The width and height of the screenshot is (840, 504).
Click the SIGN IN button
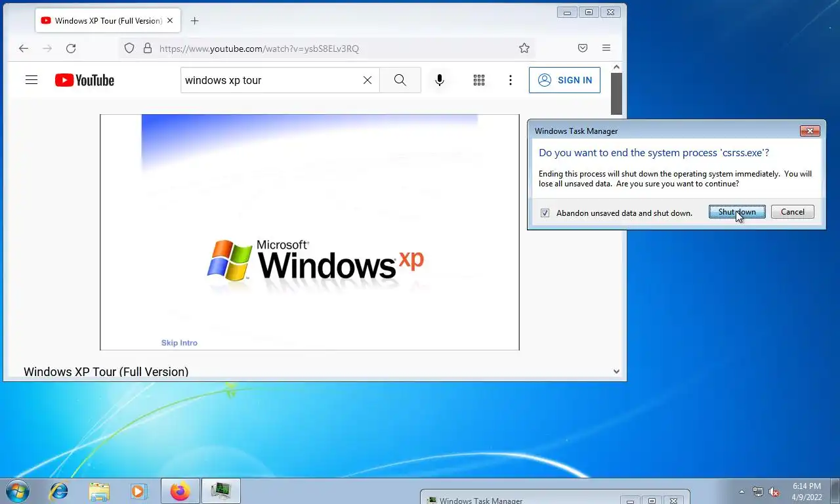[564, 80]
